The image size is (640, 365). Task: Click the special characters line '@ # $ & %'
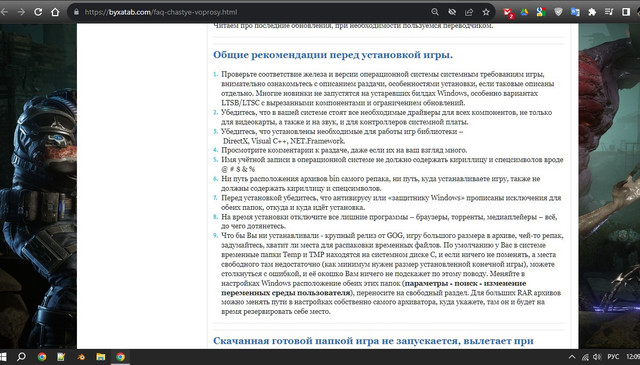[x=238, y=169]
